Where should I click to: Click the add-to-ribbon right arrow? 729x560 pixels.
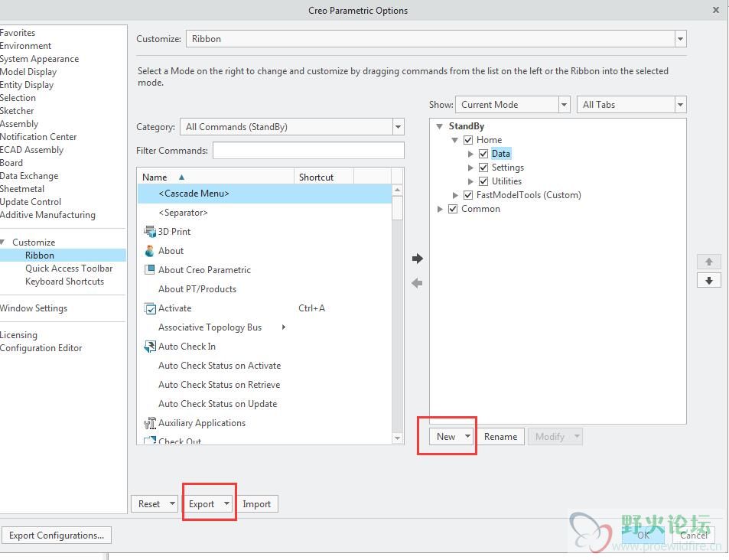click(x=418, y=259)
